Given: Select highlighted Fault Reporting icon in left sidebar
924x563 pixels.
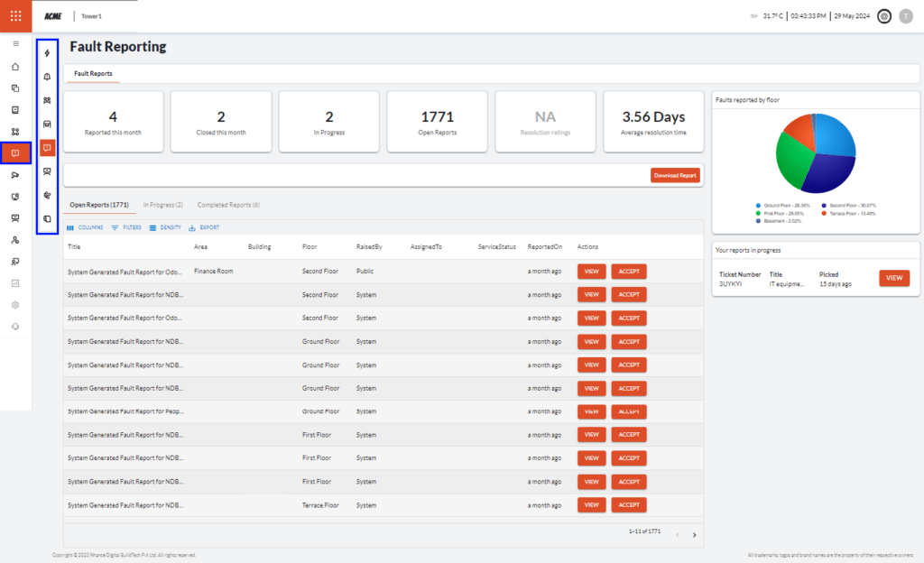Looking at the screenshot, I should click(15, 153).
